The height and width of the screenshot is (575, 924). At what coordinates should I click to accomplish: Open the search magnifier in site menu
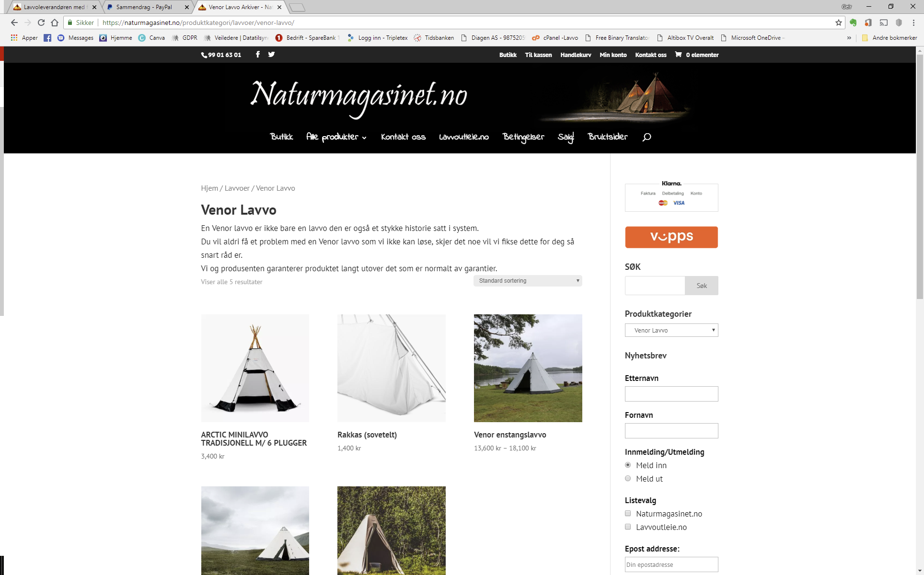(x=647, y=137)
